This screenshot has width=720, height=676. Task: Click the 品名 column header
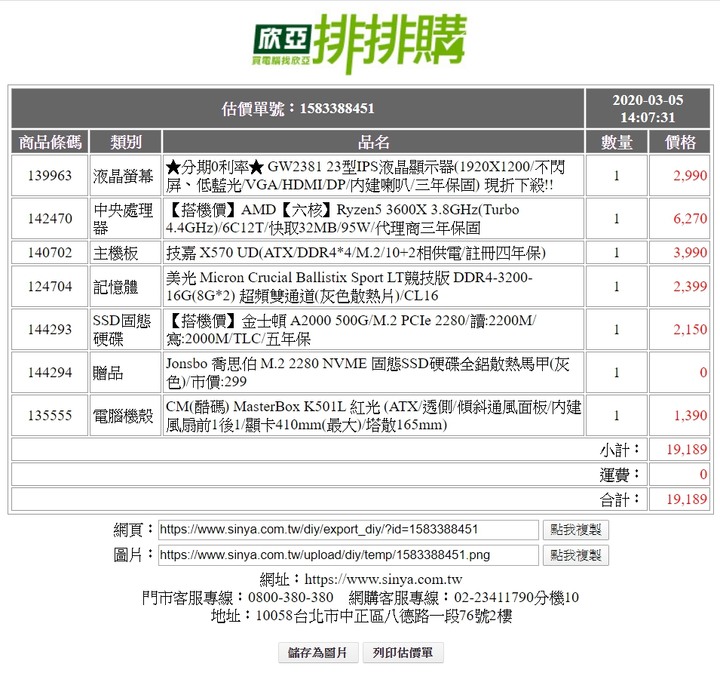[x=373, y=142]
